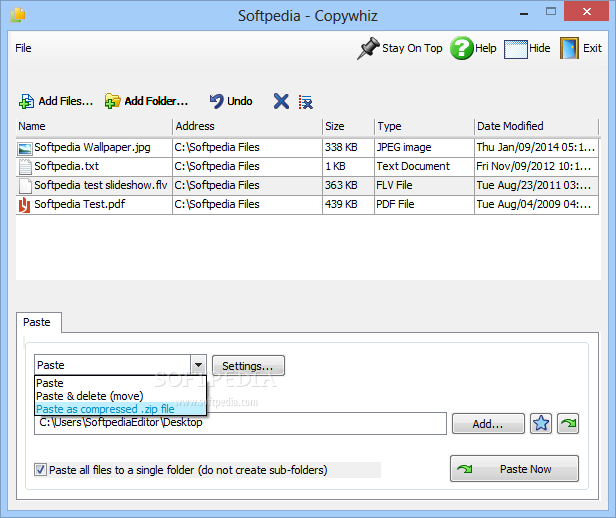The image size is (616, 518).
Task: Click the Copywhiz app icon in title bar
Action: [18, 15]
